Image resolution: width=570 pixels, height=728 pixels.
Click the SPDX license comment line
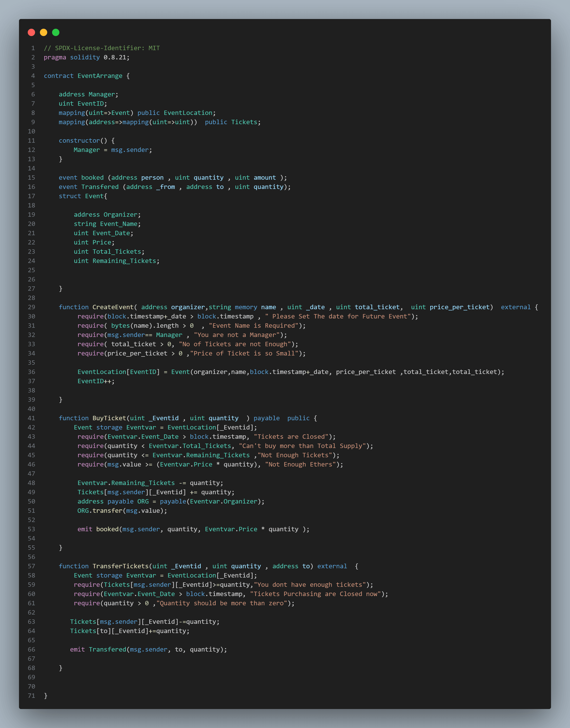pyautogui.click(x=102, y=48)
